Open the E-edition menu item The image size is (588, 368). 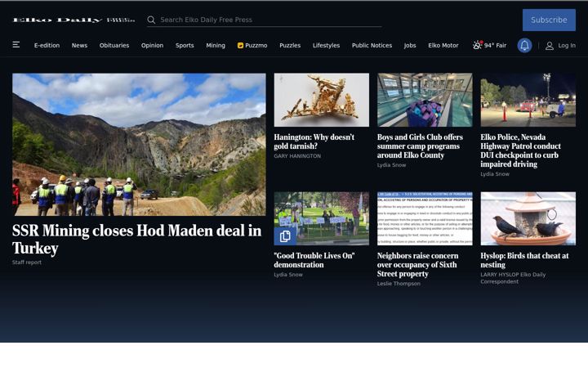click(x=47, y=46)
